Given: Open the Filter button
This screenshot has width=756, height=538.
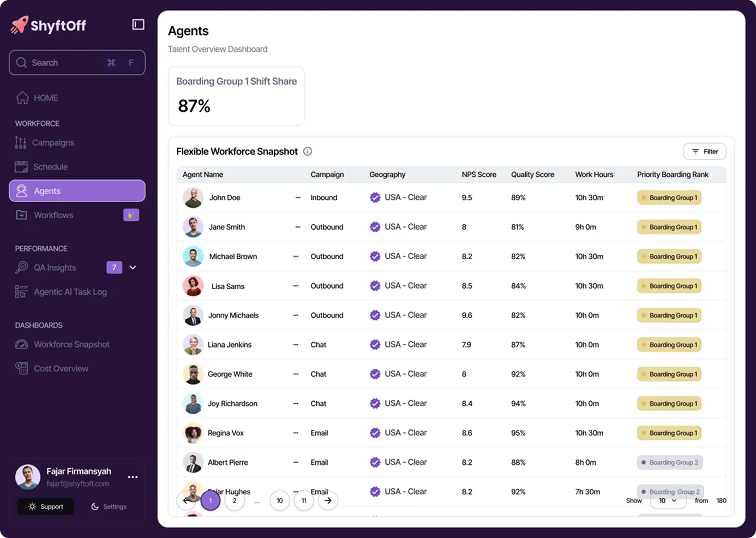Looking at the screenshot, I should (705, 151).
